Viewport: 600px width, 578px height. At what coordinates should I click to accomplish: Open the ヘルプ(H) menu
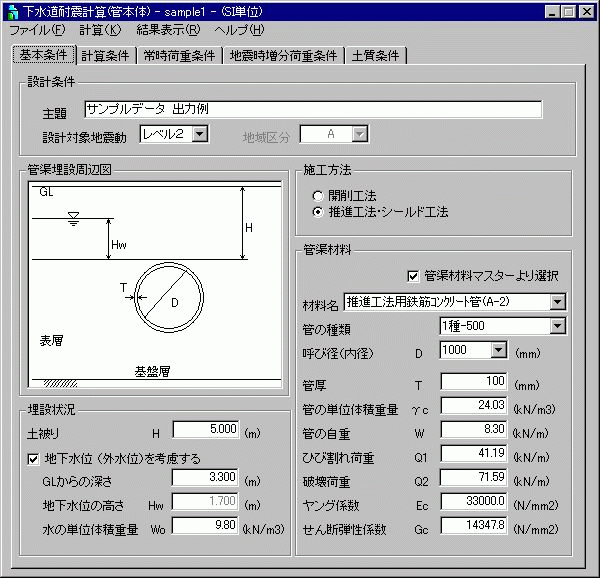239,30
